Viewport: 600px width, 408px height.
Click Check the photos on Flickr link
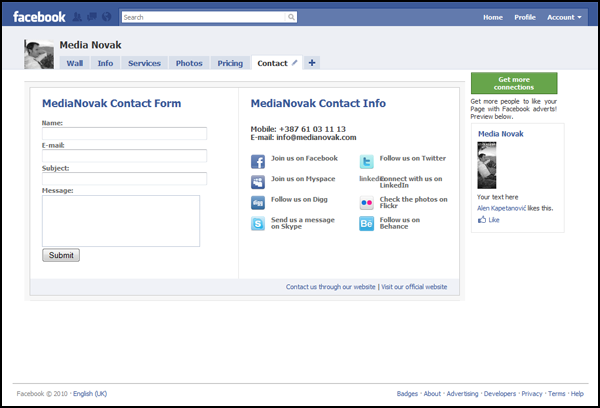(x=413, y=202)
